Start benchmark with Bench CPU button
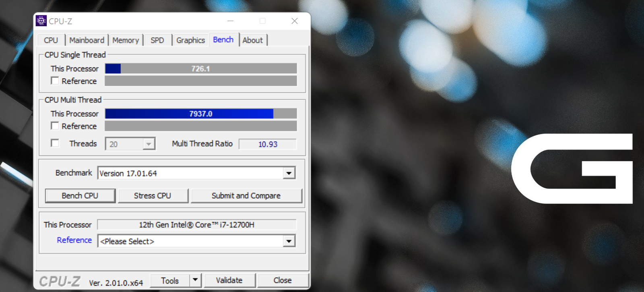Image resolution: width=644 pixels, height=292 pixels. [80, 196]
